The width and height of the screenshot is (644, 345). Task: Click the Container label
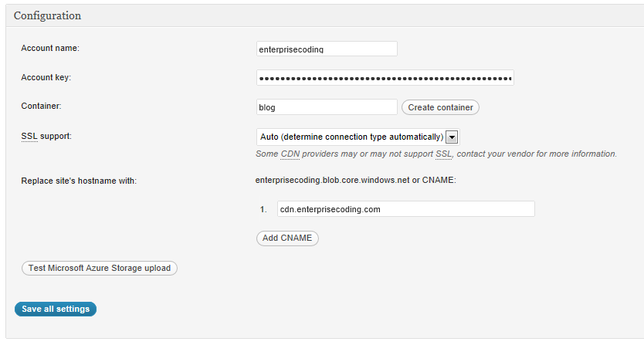tap(41, 106)
